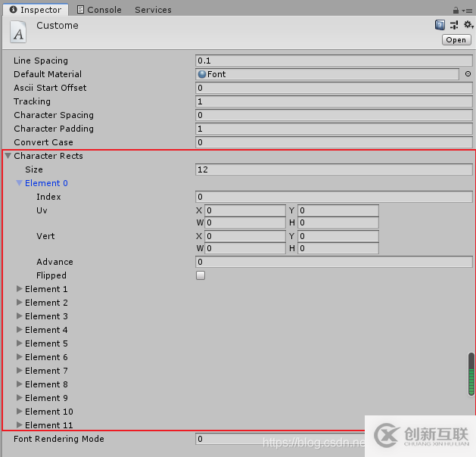Click the Font Rendering Mode label
This screenshot has height=457, width=476.
pyautogui.click(x=59, y=439)
